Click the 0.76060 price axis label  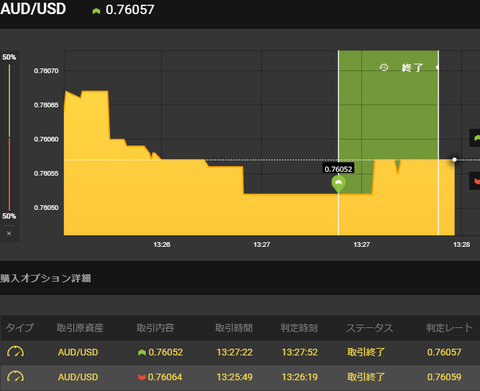(x=46, y=139)
